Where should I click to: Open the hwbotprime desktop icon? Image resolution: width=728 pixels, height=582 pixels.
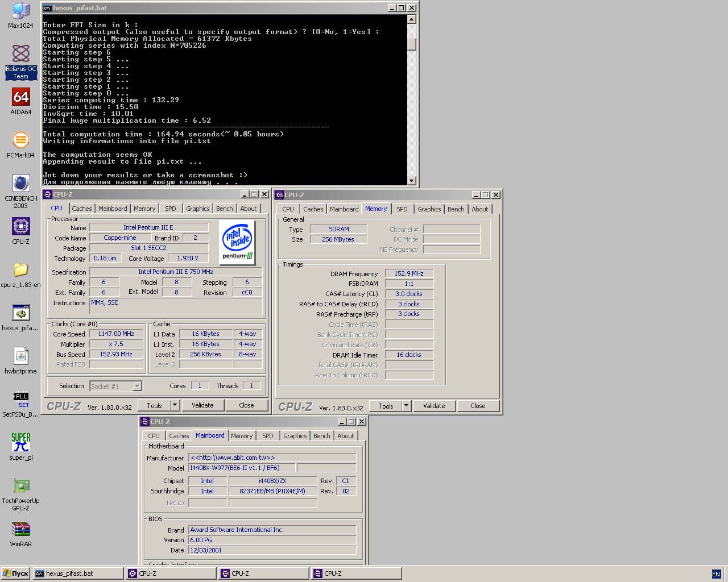[21, 360]
